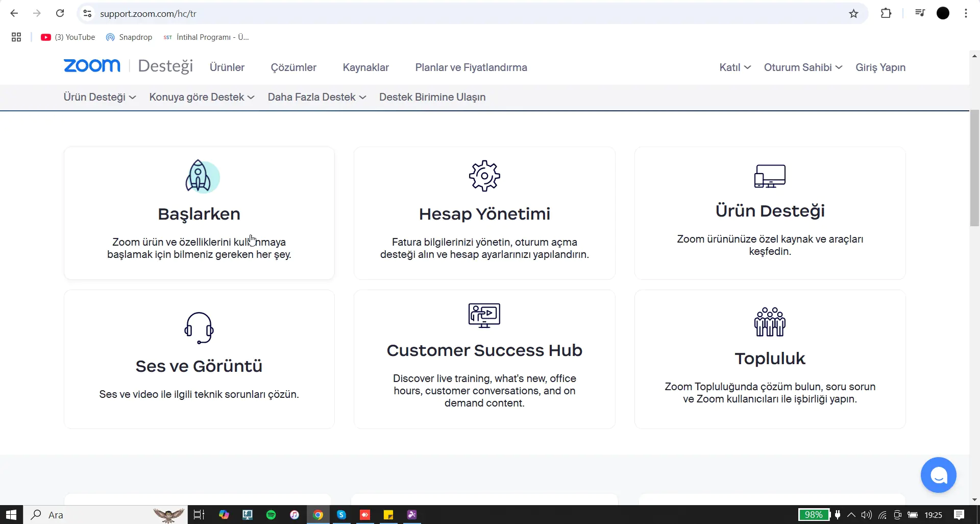Click the devices icon for Ürün Desteği

click(x=770, y=176)
